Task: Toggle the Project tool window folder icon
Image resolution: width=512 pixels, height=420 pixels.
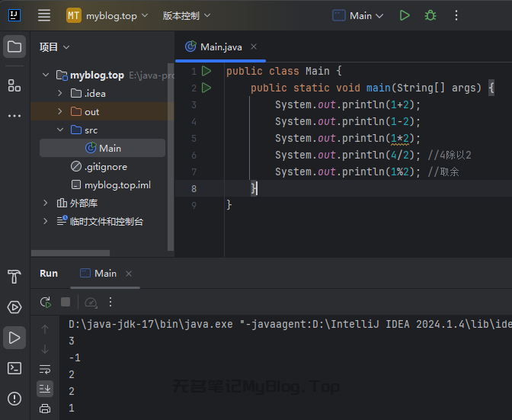Action: coord(14,46)
